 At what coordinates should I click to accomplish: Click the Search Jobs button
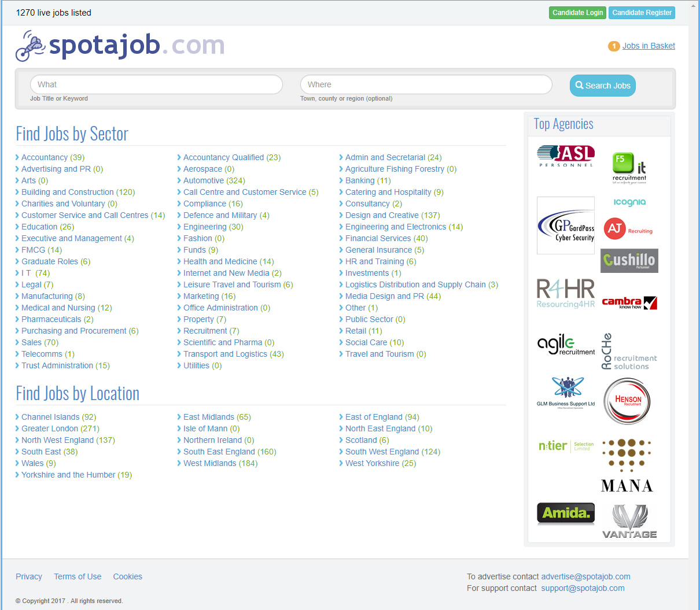click(x=603, y=86)
